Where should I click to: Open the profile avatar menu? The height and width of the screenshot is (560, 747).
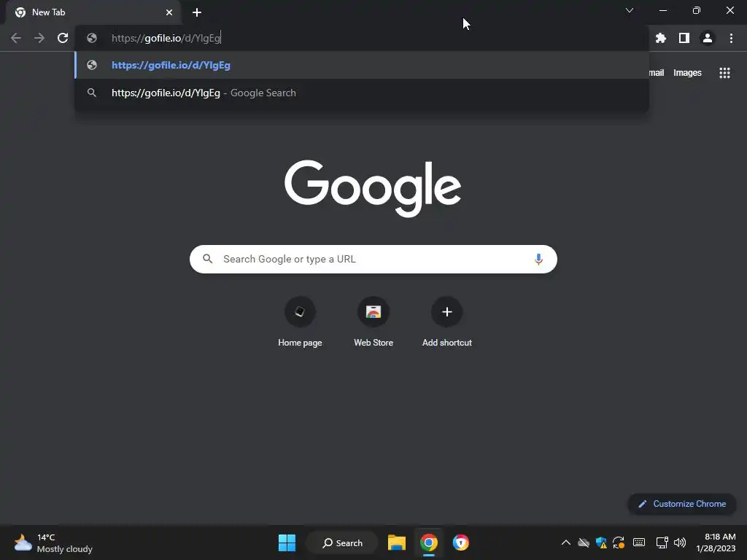[708, 38]
